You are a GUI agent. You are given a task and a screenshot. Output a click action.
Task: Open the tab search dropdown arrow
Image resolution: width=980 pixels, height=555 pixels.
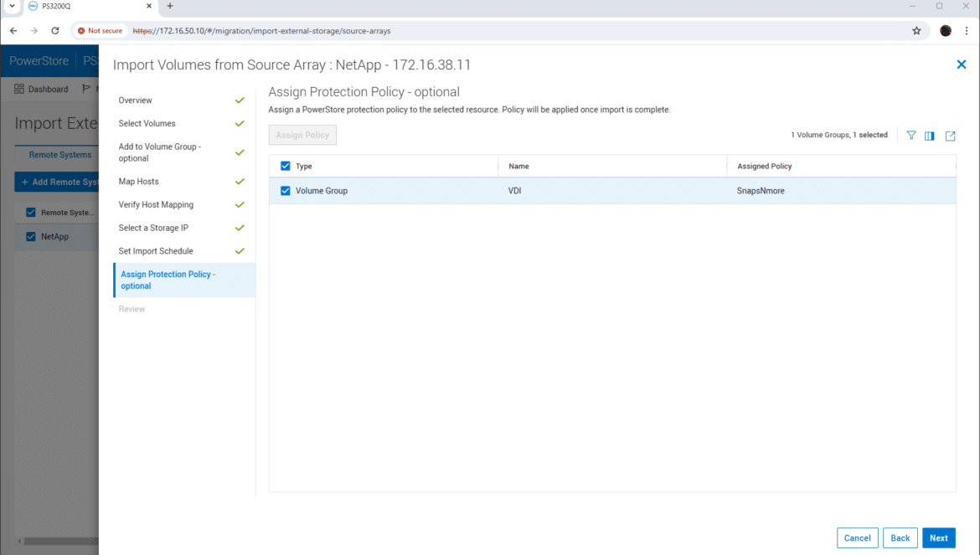[12, 6]
